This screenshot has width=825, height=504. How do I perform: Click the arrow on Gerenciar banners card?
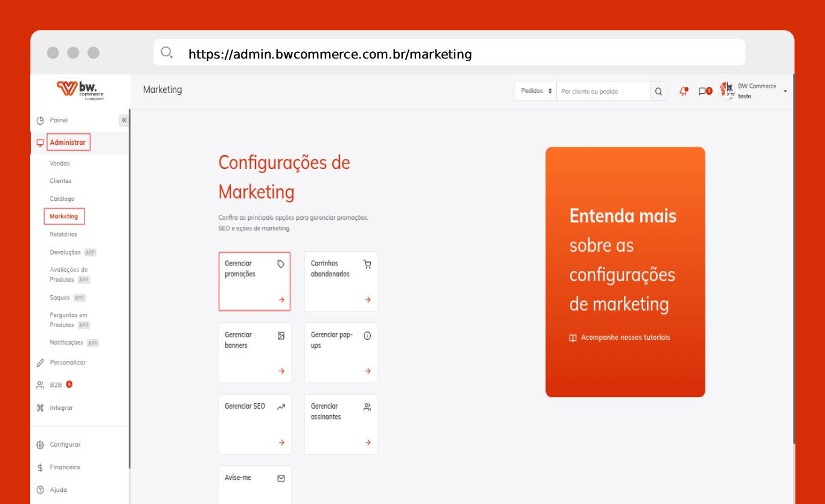(281, 371)
